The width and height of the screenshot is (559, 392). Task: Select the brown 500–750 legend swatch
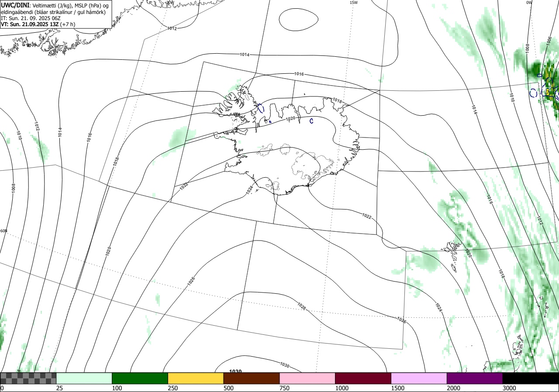click(x=252, y=378)
